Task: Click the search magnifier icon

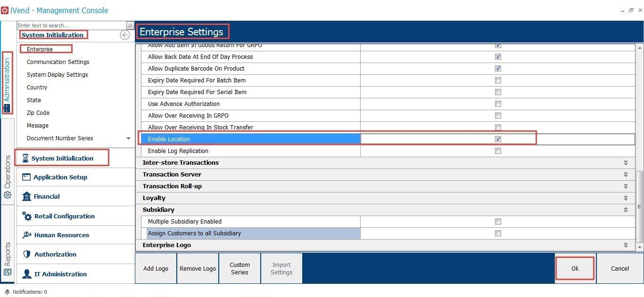Action: click(130, 25)
